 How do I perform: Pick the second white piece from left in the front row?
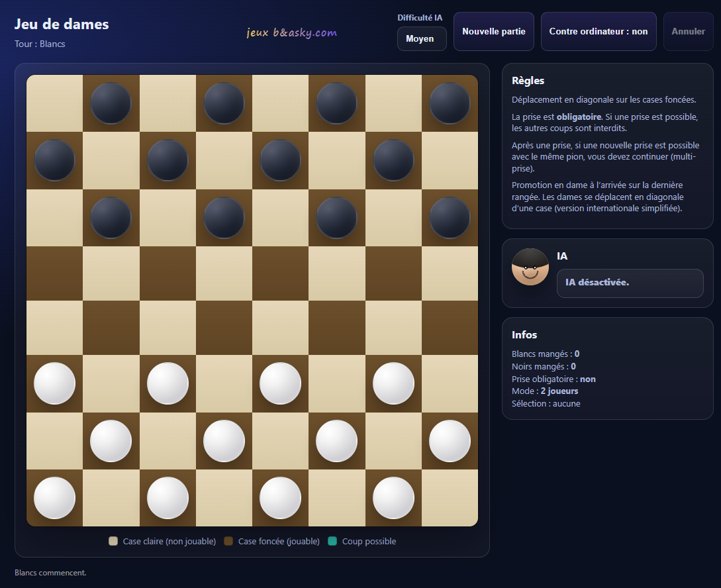coord(167,383)
